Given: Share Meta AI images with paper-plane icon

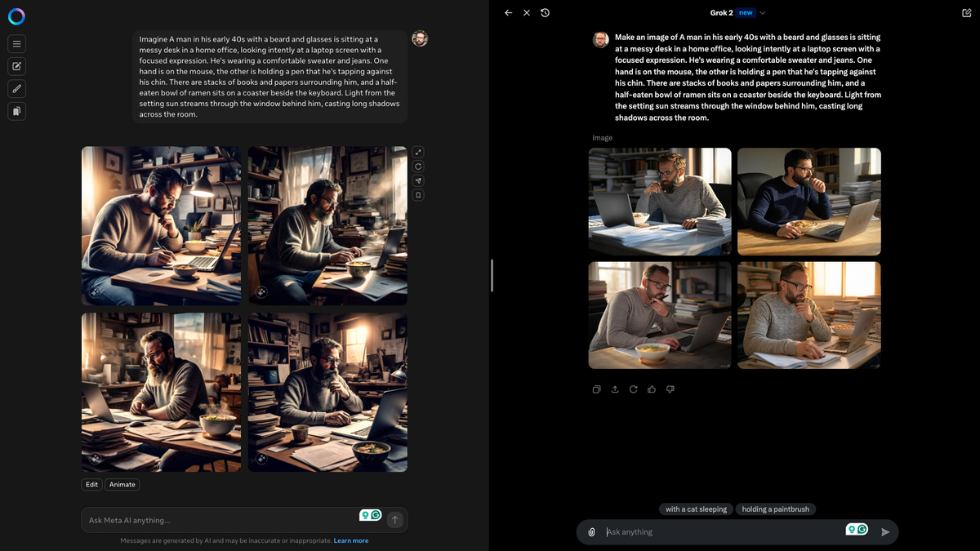Looking at the screenshot, I should [418, 180].
